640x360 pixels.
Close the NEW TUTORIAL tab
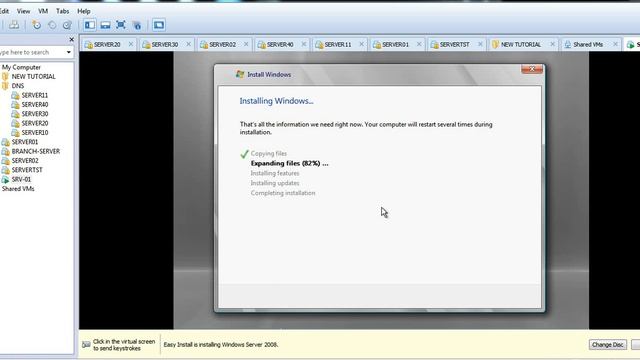pos(552,44)
